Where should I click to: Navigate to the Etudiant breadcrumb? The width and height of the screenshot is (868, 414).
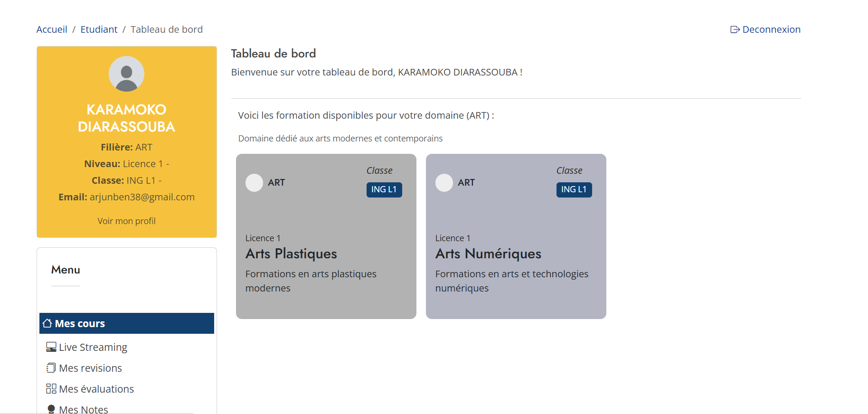[x=99, y=29]
